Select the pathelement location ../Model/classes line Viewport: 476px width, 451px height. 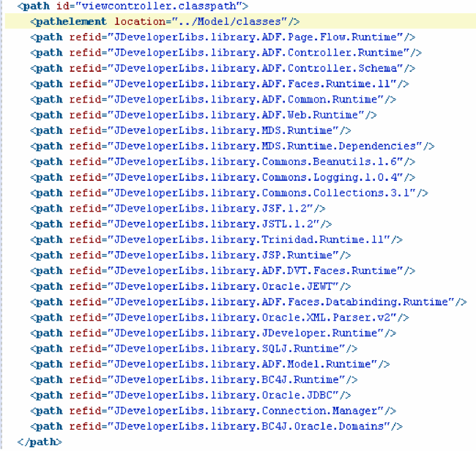click(x=165, y=21)
